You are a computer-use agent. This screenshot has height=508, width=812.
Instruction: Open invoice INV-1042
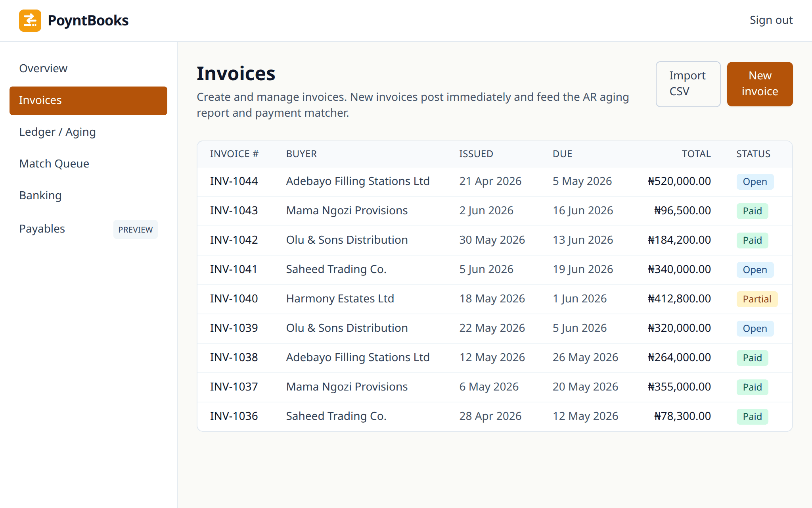234,240
